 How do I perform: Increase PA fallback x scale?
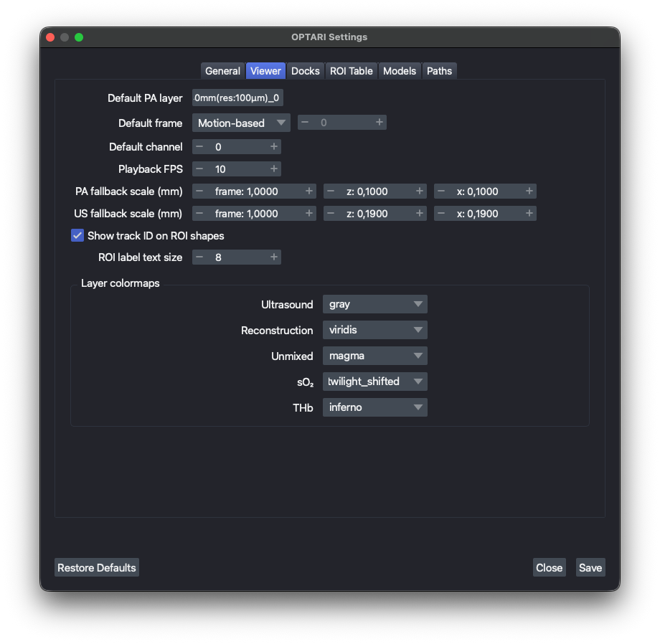[529, 191]
